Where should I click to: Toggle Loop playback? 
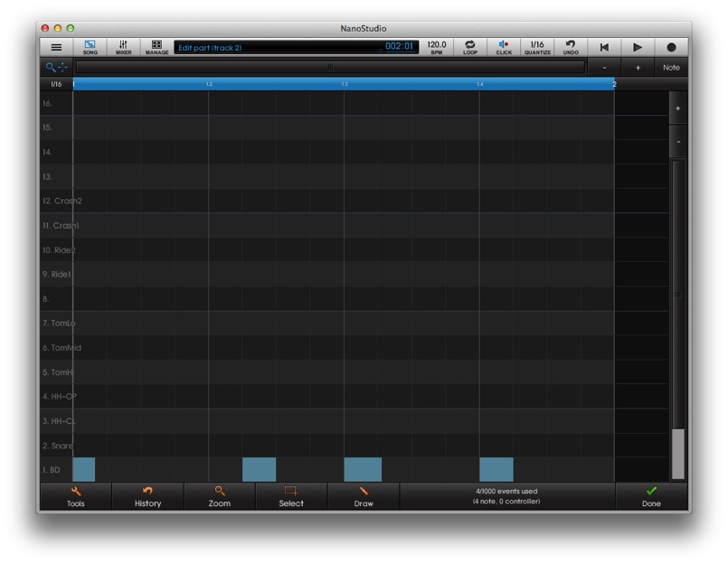pos(470,47)
